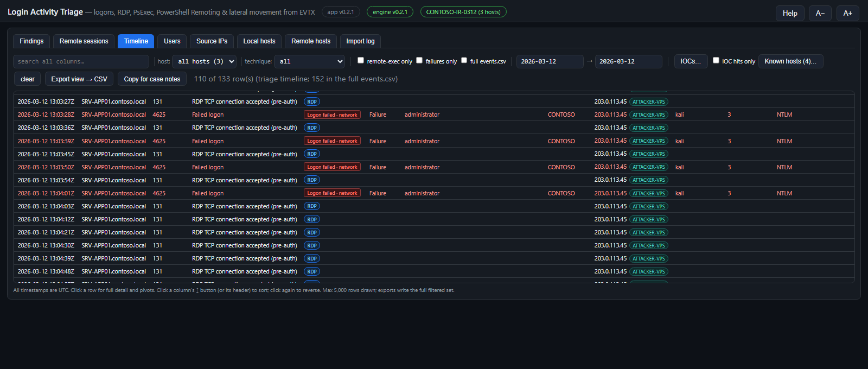
Task: Select the Timeline tab
Action: 136,41
